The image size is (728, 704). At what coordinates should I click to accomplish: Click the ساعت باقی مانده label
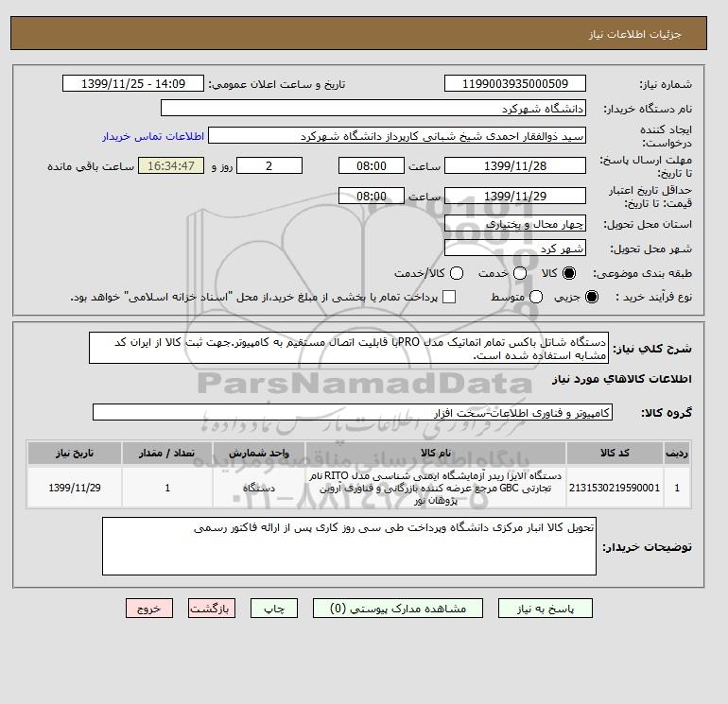[x=91, y=166]
